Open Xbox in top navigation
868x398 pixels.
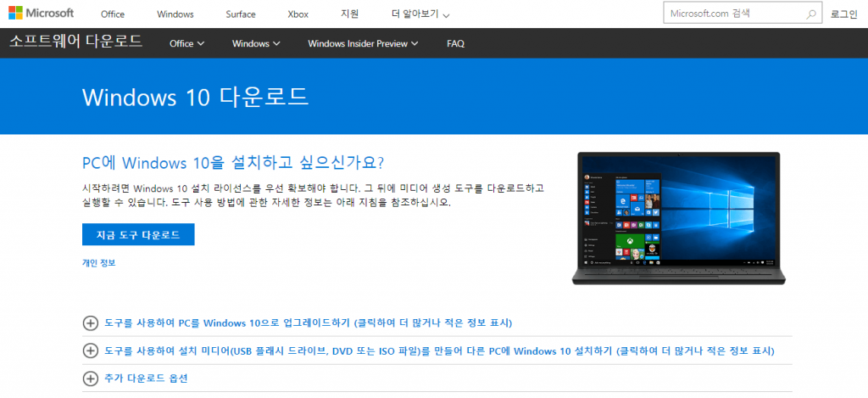click(298, 15)
